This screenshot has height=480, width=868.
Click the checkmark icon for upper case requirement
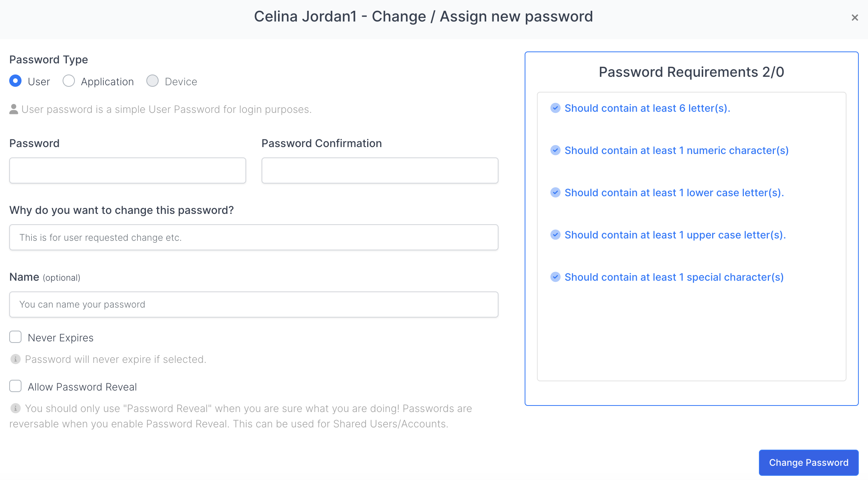click(x=555, y=235)
